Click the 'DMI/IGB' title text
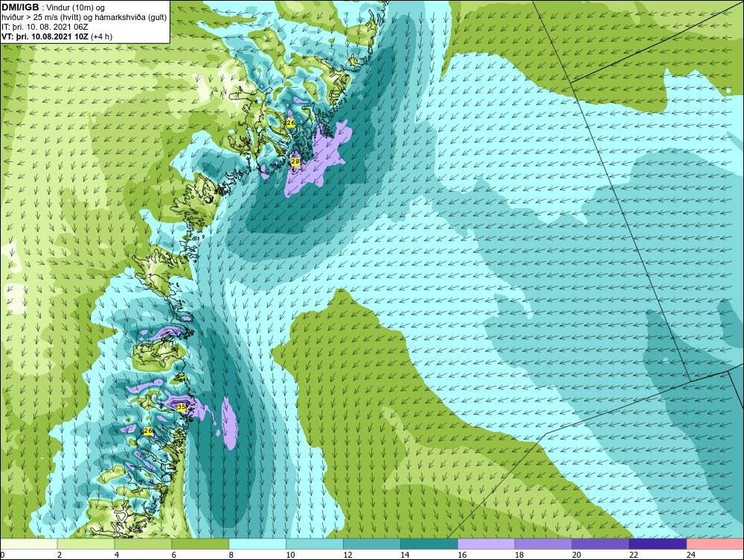This screenshot has width=744, height=560. click(20, 7)
